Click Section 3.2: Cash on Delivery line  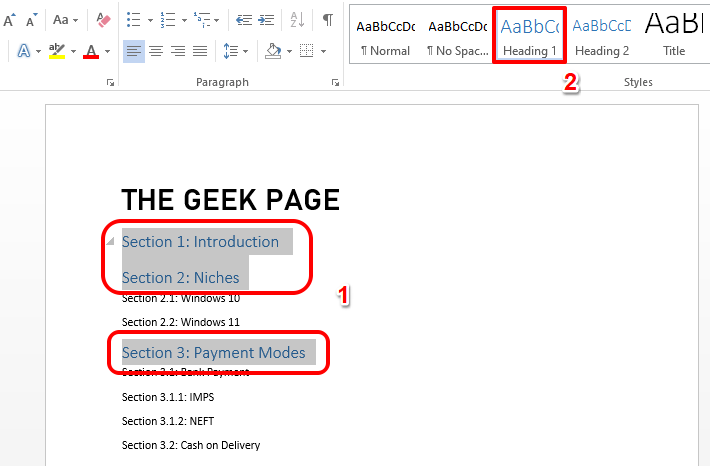click(191, 445)
